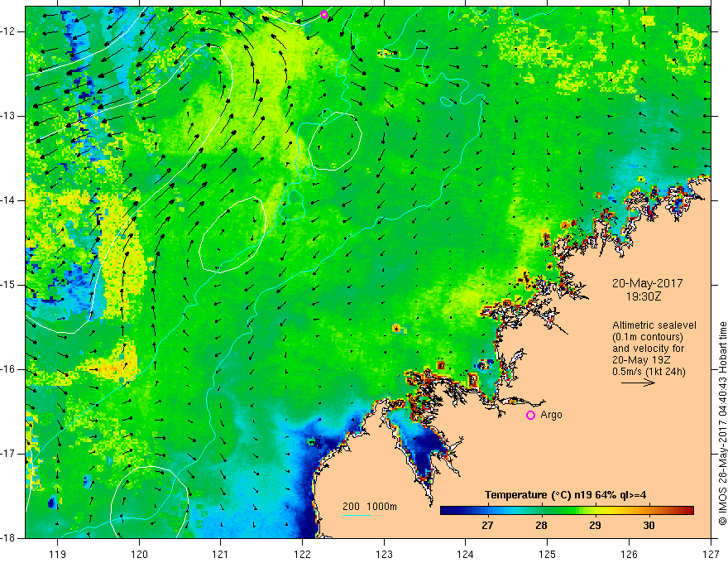The height and width of the screenshot is (563, 728).
Task: Click the longitude axis label '123'
Action: tap(384, 554)
